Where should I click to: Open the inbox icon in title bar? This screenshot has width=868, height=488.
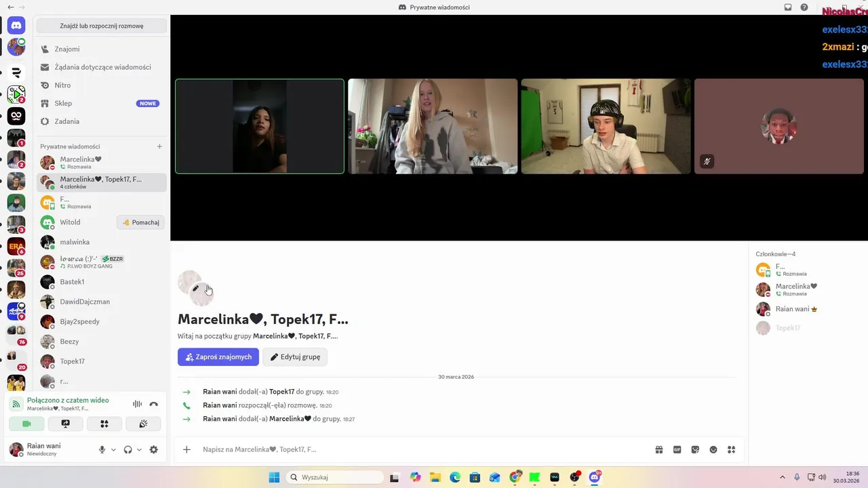tap(788, 7)
